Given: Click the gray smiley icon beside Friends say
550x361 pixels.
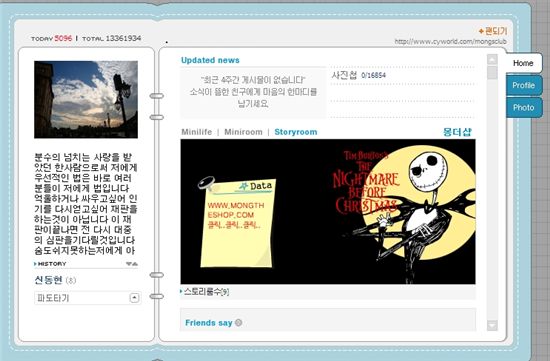Looking at the screenshot, I should (239, 323).
